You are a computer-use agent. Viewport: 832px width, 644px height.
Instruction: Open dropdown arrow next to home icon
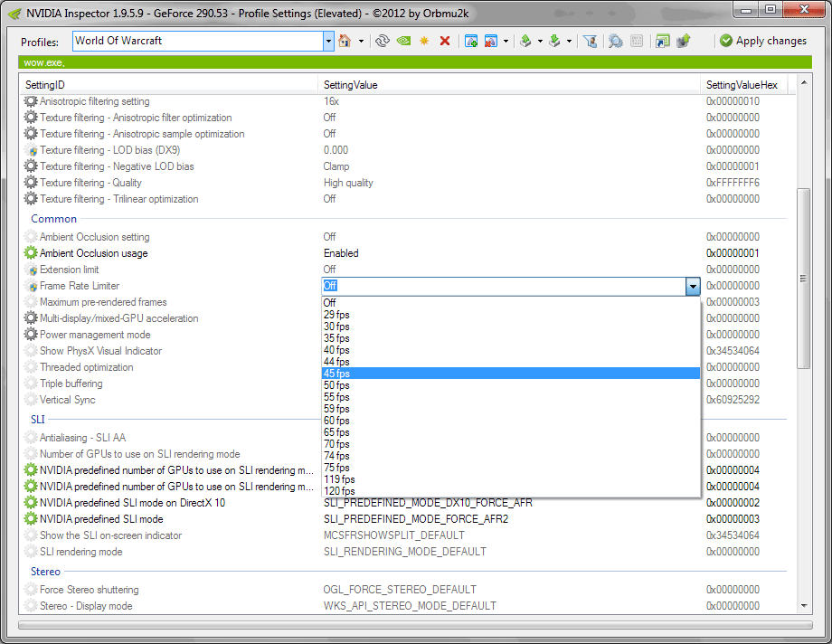pos(361,42)
